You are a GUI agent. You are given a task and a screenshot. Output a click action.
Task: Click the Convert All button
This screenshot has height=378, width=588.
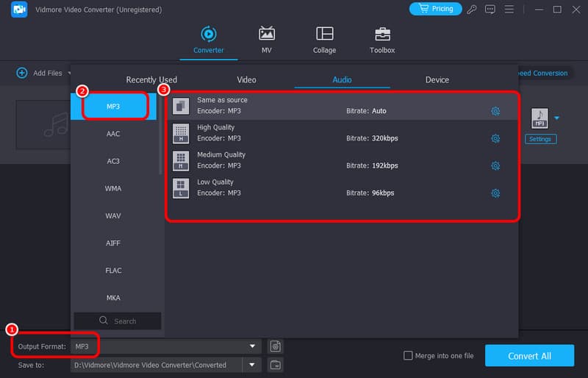point(529,356)
